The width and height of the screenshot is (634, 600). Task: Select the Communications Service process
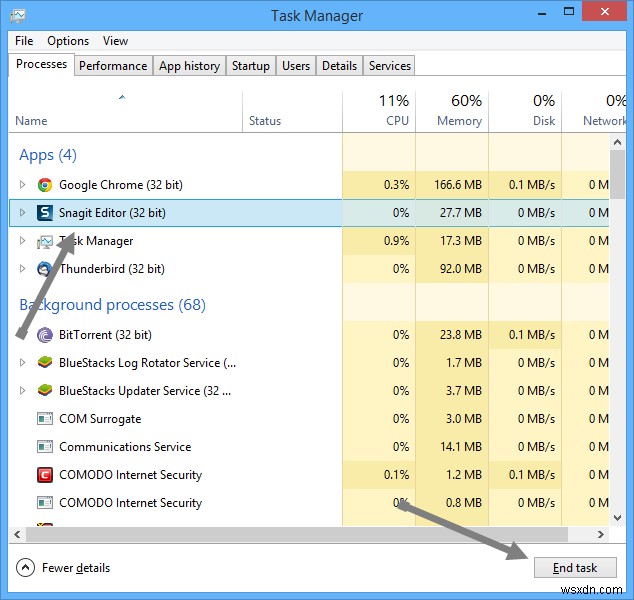309,447
